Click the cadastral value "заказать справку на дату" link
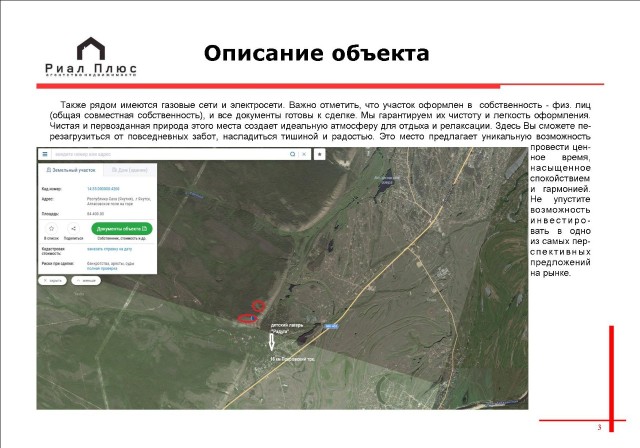 click(x=109, y=248)
